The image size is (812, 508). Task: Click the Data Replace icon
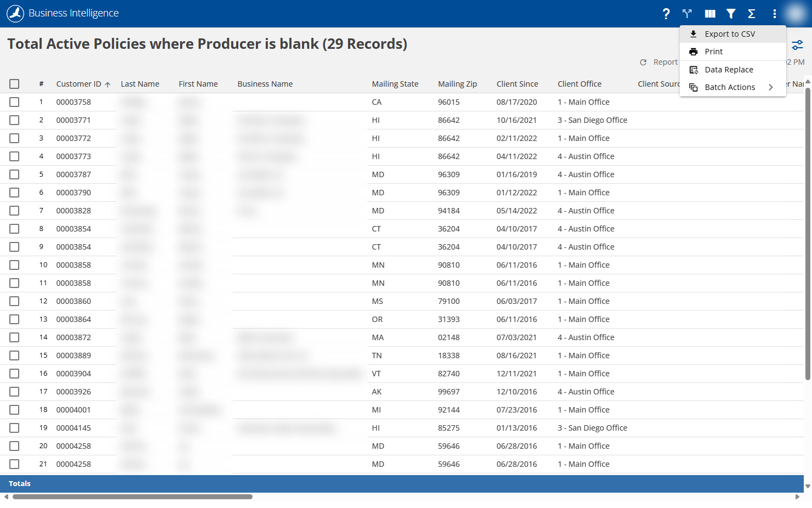[693, 70]
